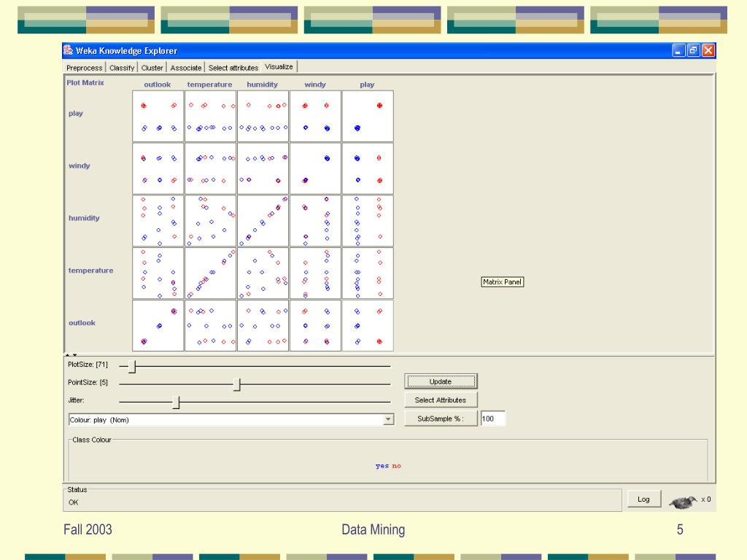
Task: Open the Colour: play (Nom) dropdown
Action: pos(231,419)
